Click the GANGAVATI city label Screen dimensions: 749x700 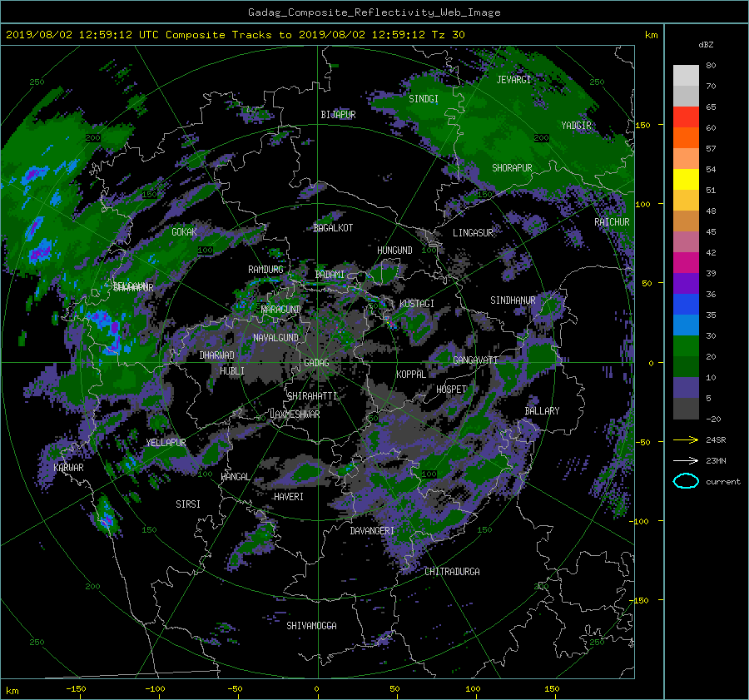pyautogui.click(x=475, y=360)
